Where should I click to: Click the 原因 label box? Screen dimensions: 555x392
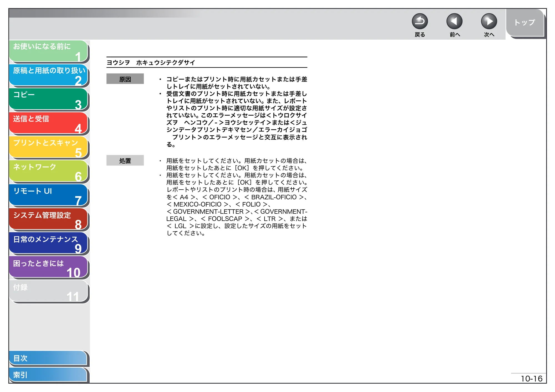click(125, 79)
